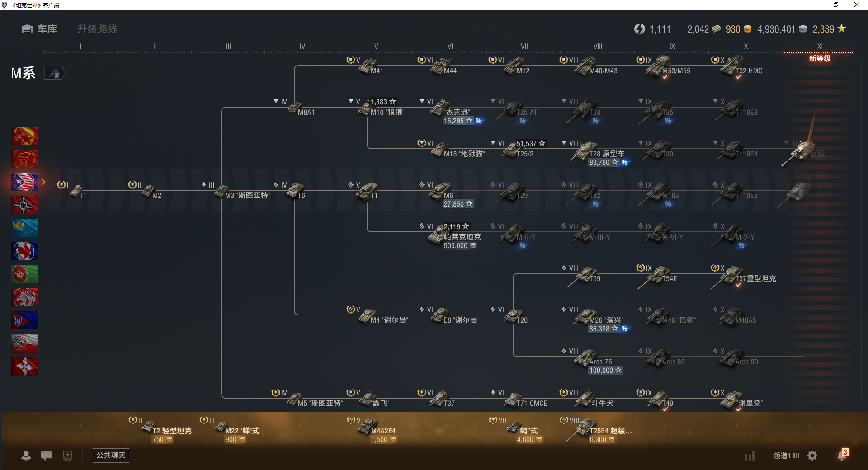Click the 公共聊天 button
The width and height of the screenshot is (868, 470).
click(111, 455)
